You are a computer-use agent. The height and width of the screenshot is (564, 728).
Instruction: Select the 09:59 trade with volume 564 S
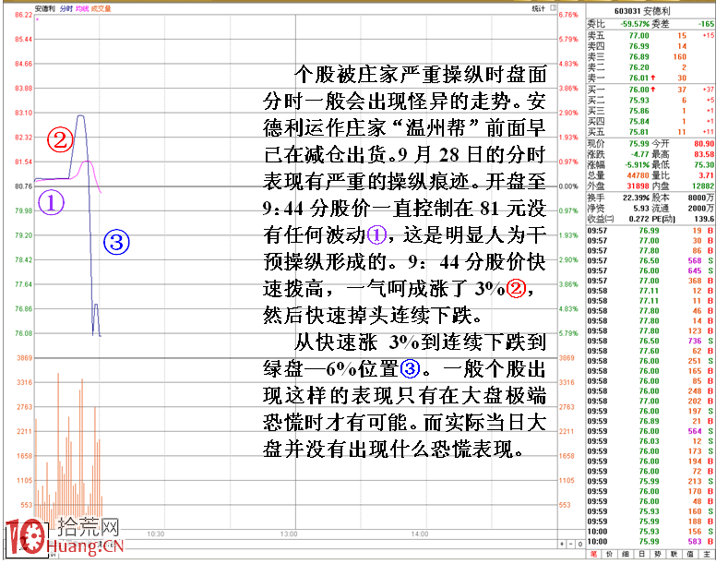tap(650, 432)
